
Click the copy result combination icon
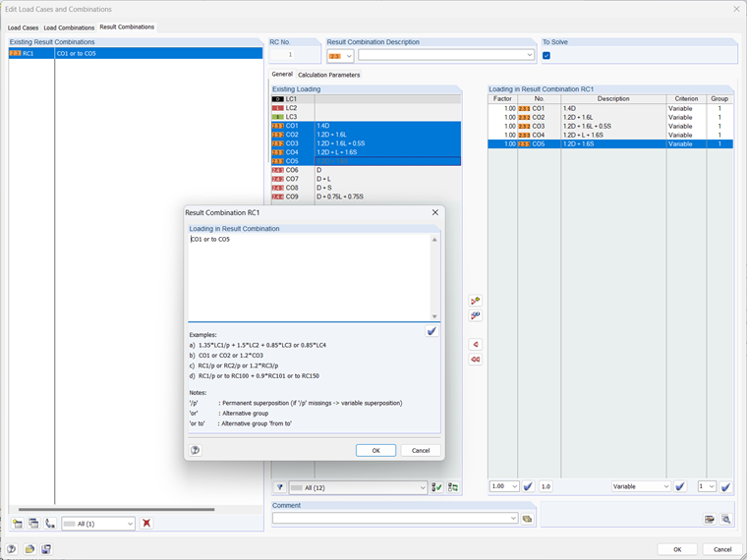click(33, 524)
